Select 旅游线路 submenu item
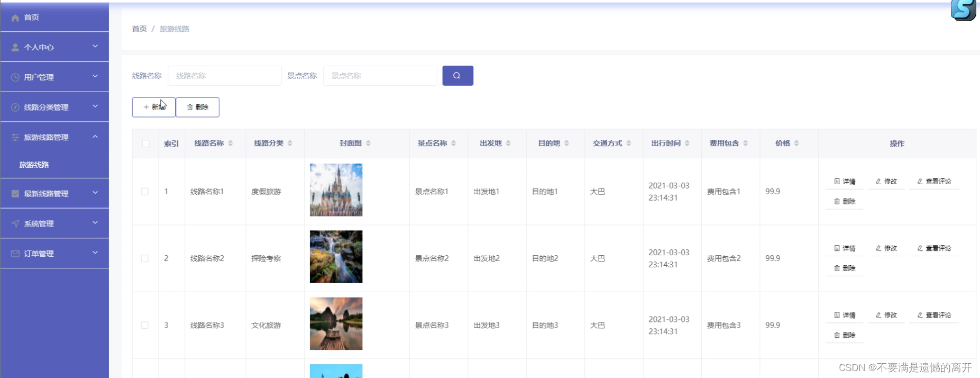 (54, 165)
